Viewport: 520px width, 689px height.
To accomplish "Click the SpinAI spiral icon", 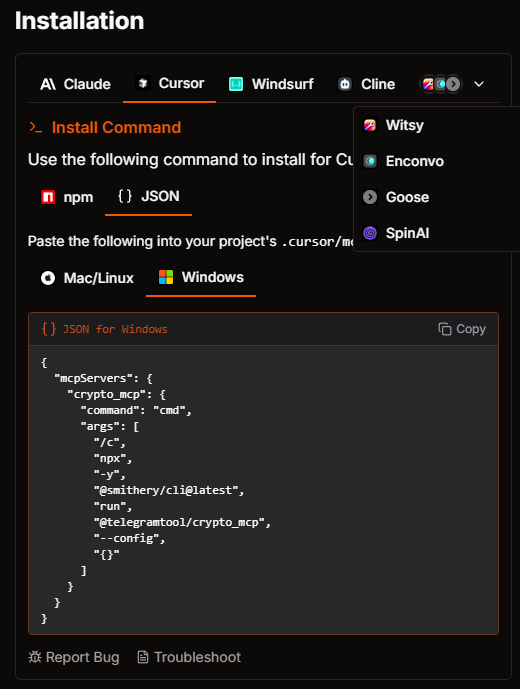I will point(370,233).
